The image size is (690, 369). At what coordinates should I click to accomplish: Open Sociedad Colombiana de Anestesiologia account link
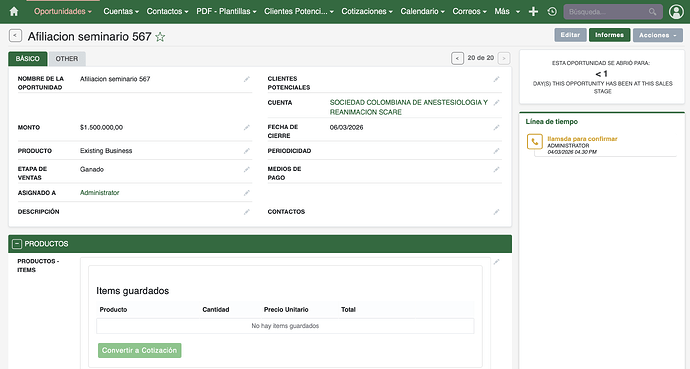pos(409,107)
